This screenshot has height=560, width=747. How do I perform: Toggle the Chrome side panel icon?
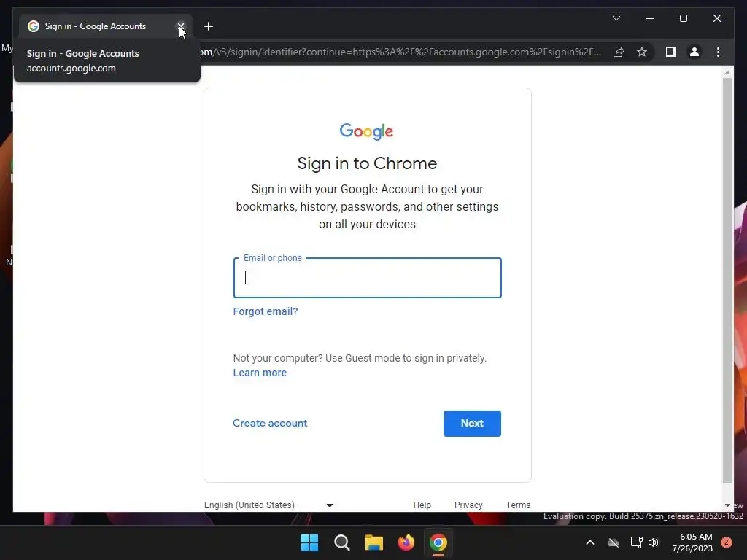coord(671,52)
